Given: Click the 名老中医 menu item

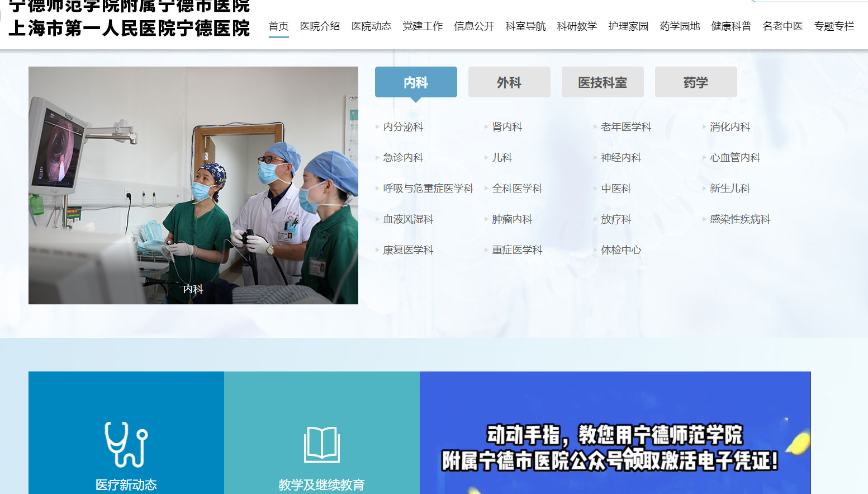Looking at the screenshot, I should [x=782, y=26].
